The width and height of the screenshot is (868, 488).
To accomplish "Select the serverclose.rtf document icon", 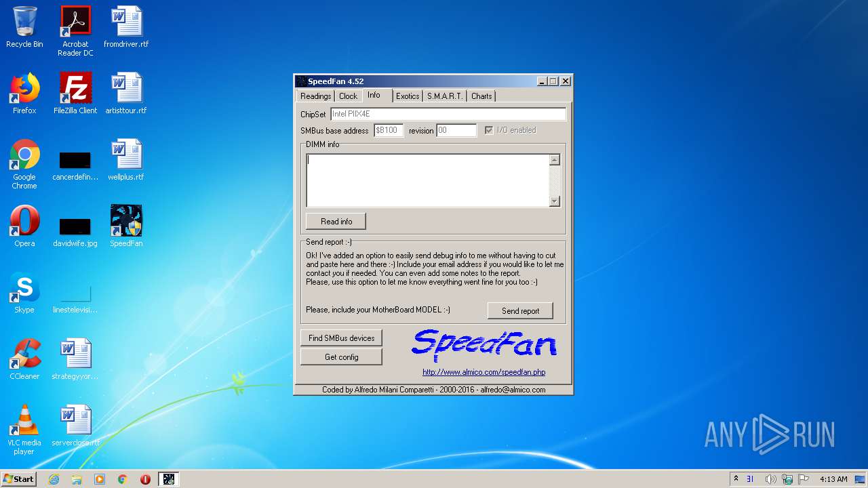I will (75, 426).
